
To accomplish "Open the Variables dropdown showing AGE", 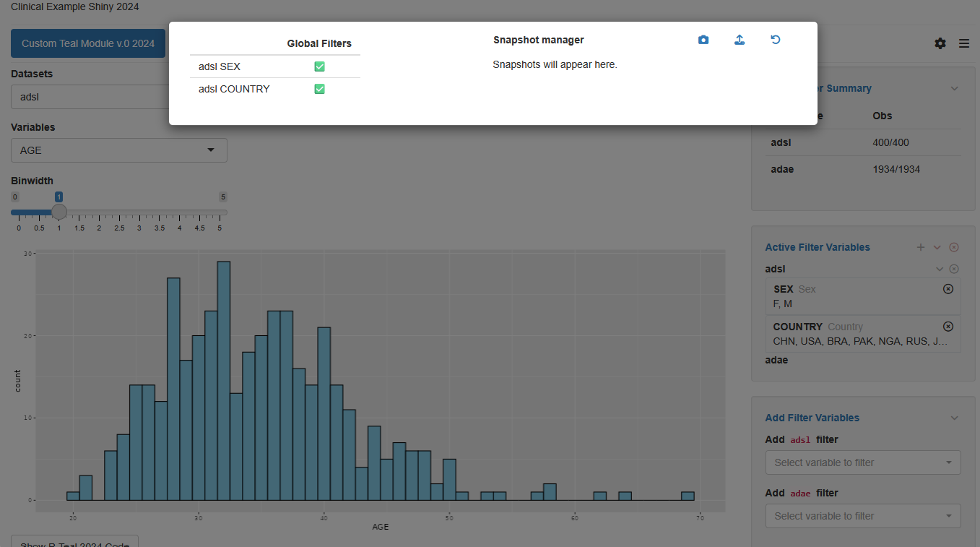I will (x=119, y=150).
